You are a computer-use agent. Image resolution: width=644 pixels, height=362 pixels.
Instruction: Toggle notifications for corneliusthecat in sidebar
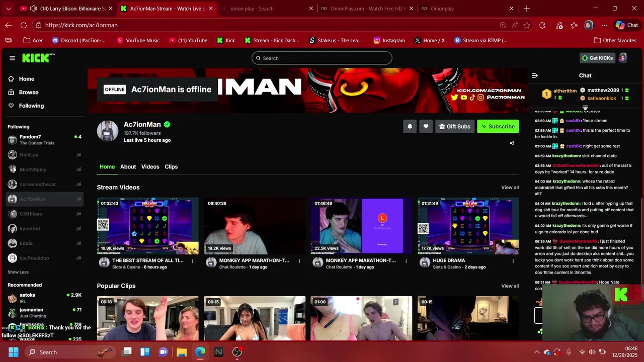click(x=78, y=184)
